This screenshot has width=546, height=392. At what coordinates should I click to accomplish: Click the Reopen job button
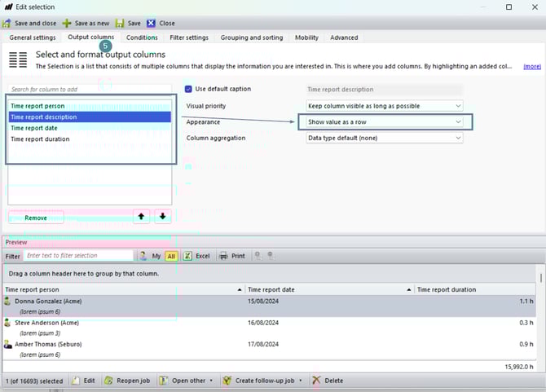click(x=127, y=381)
